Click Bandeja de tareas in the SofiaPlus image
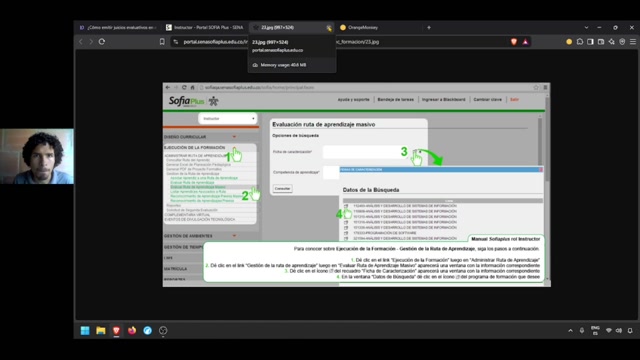Viewport: 640px width, 360px height. click(396, 100)
